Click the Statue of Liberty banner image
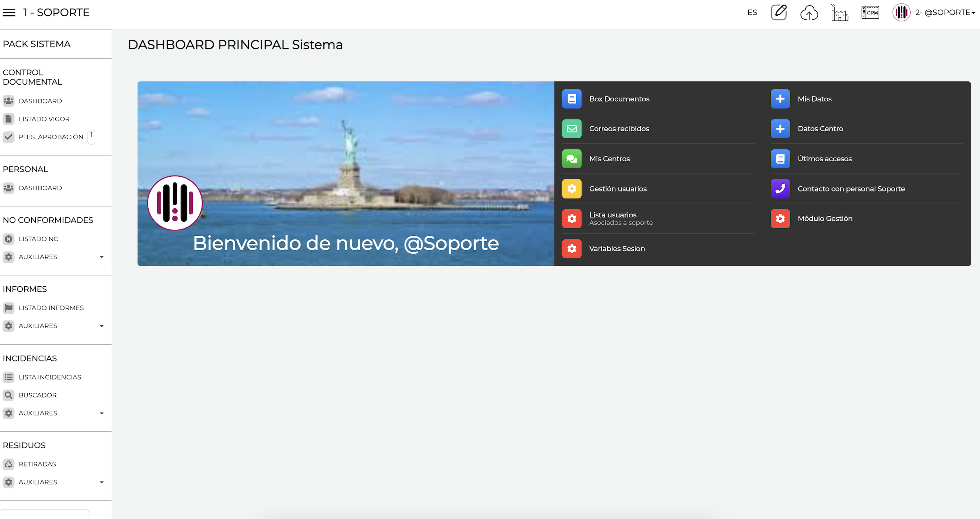The width and height of the screenshot is (980, 519). [346, 174]
